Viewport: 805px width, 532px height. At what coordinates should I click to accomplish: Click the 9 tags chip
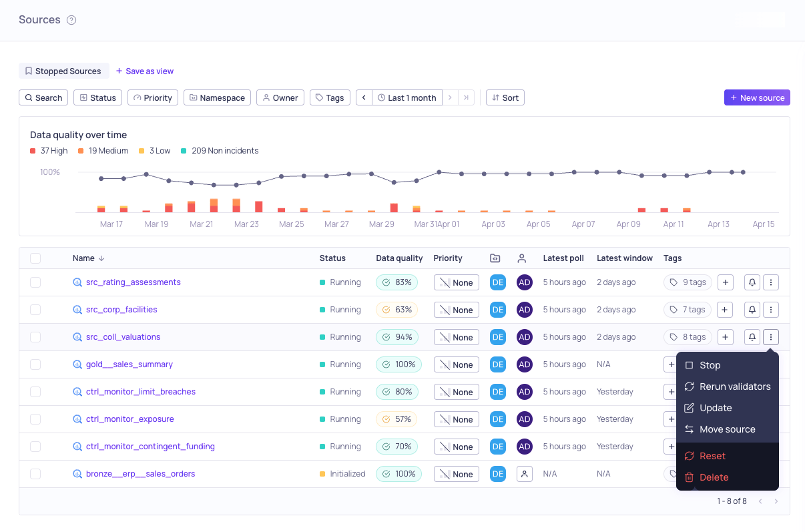[688, 282]
